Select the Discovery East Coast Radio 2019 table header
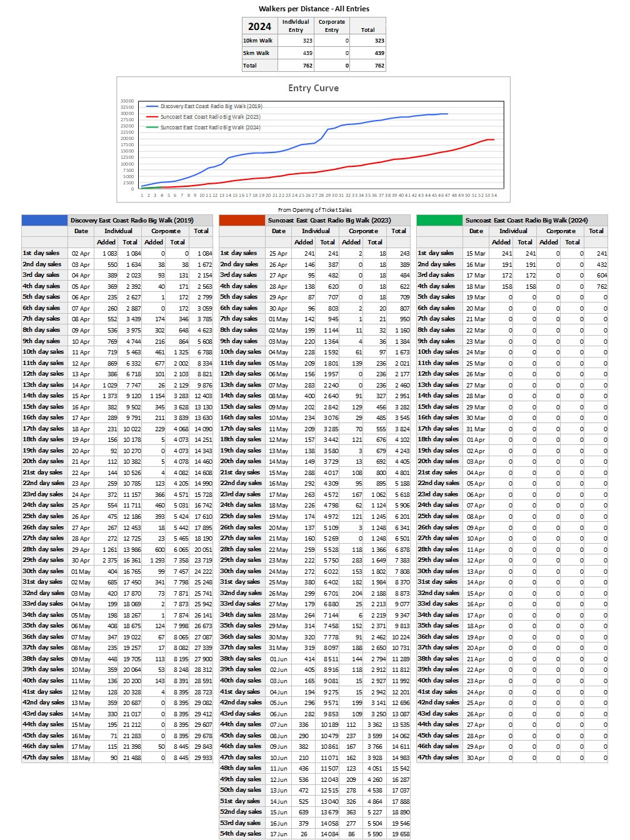Image resolution: width=630 pixels, height=840 pixels. (132, 220)
